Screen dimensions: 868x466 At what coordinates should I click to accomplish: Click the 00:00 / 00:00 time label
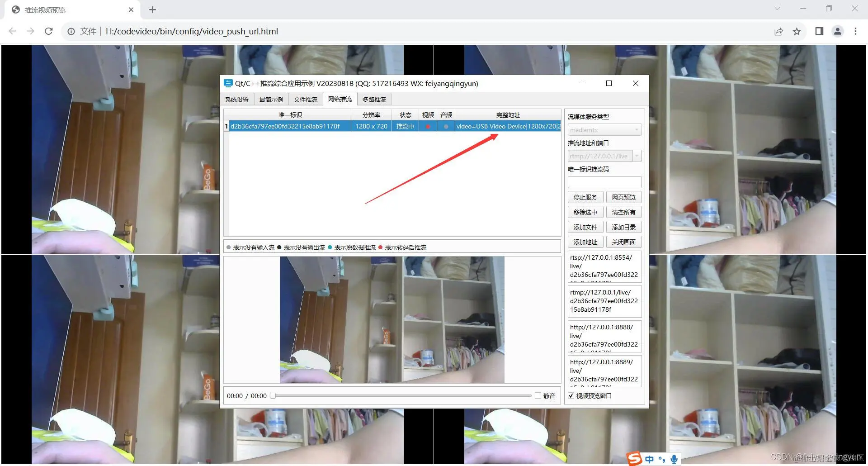point(247,396)
